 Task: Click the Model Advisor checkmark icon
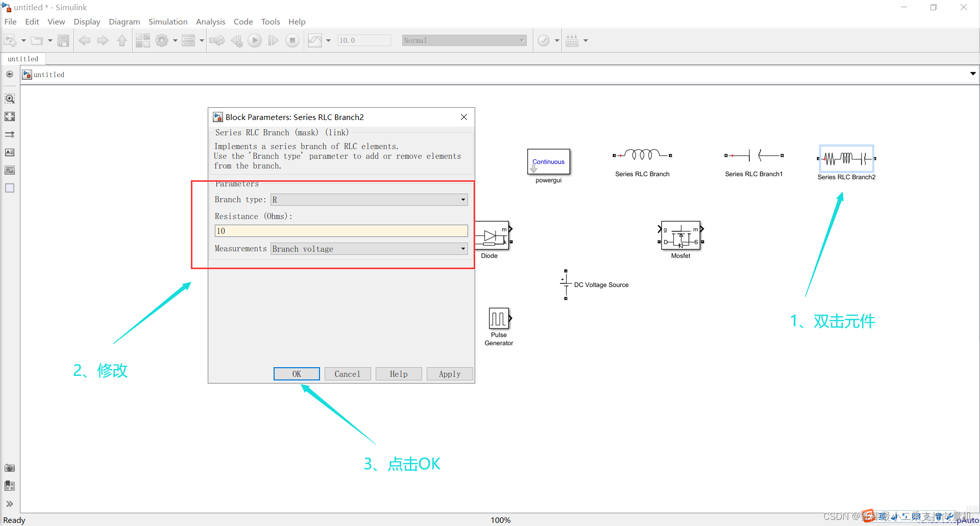544,40
